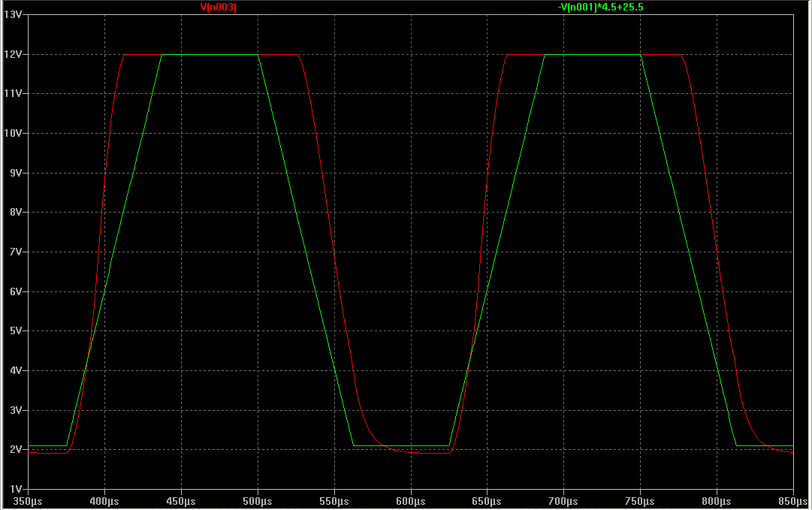Select the 600µs time axis label
This screenshot has width=812, height=510.
[411, 501]
